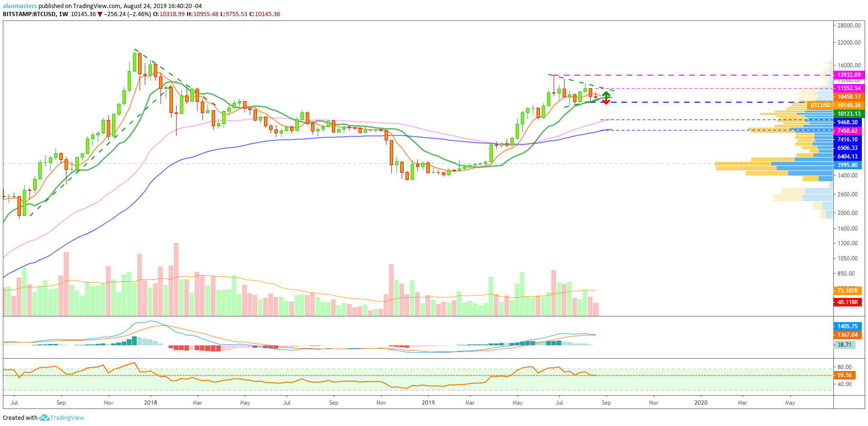Image resolution: width=868 pixels, height=426 pixels.
Task: Click the close value C:10145.36 in header
Action: [x=264, y=14]
